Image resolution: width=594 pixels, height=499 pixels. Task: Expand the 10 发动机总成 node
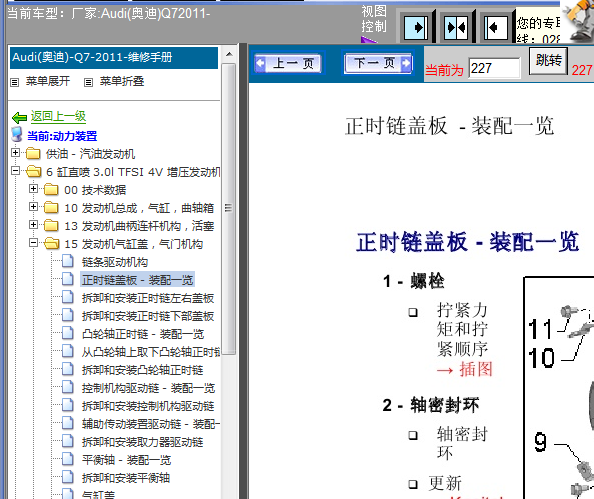click(33, 207)
